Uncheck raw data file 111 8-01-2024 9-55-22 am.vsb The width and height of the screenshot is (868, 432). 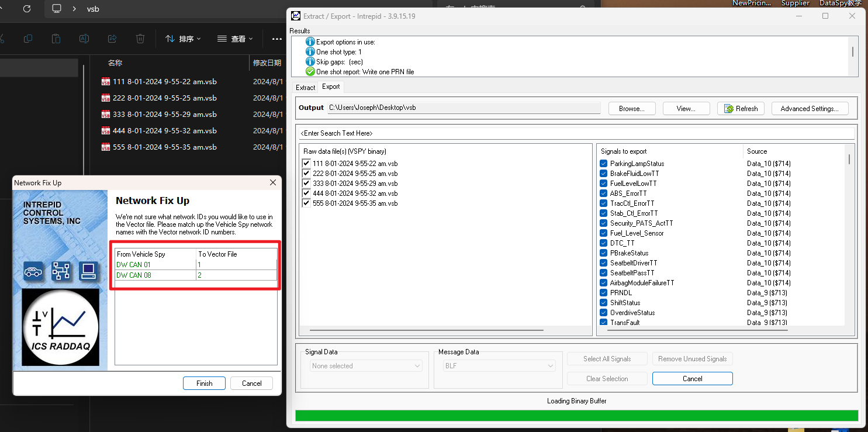click(306, 164)
